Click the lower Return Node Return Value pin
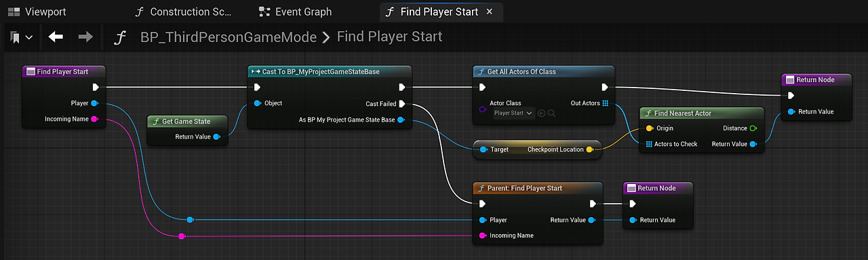The image size is (868, 260). 633,220
